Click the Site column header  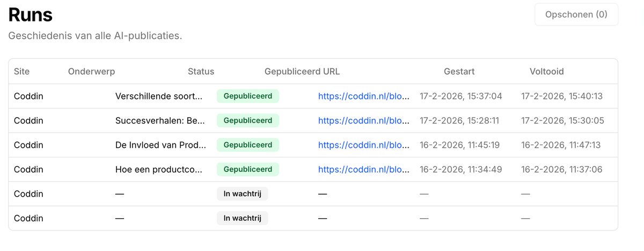tap(22, 71)
